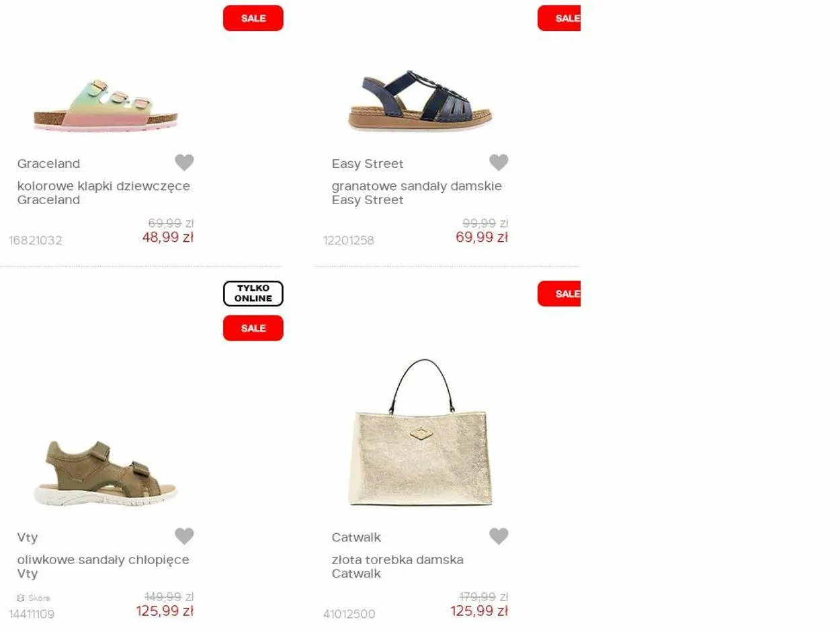
Task: Click the Catwalk brand name
Action: (x=356, y=537)
